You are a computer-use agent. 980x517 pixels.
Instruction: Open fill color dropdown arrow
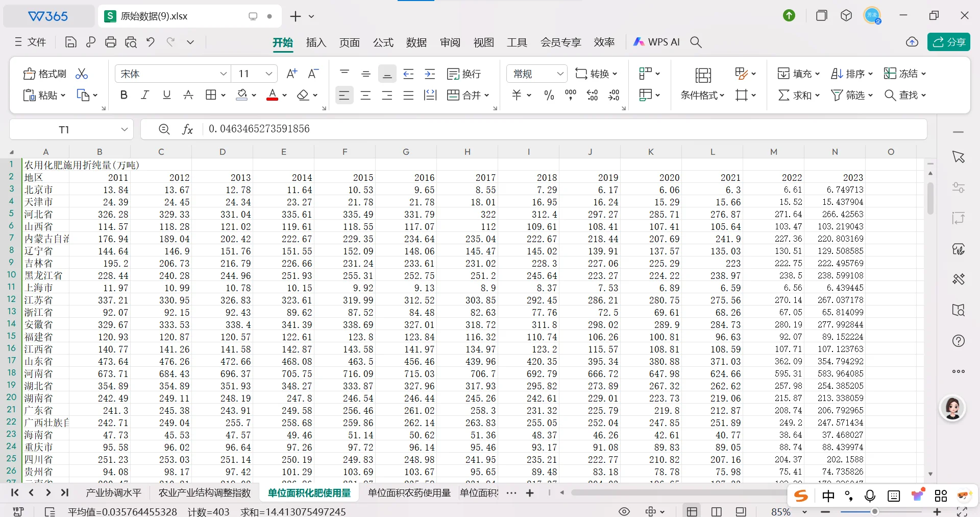pos(254,95)
